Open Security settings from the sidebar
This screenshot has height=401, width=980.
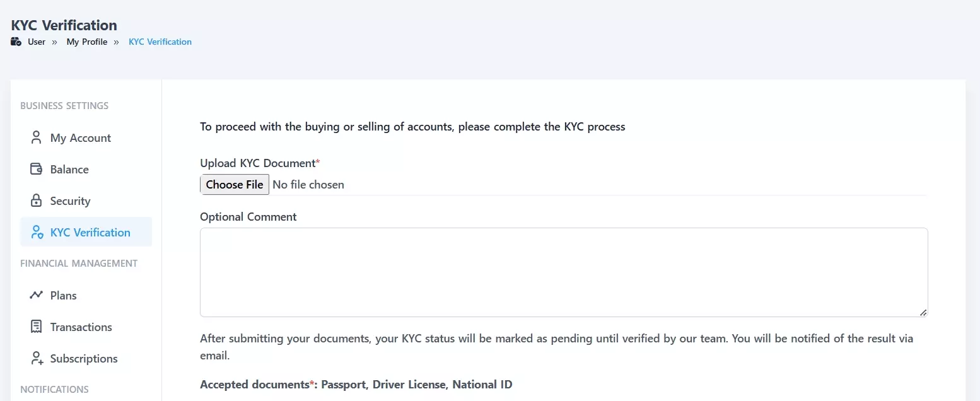tap(70, 200)
